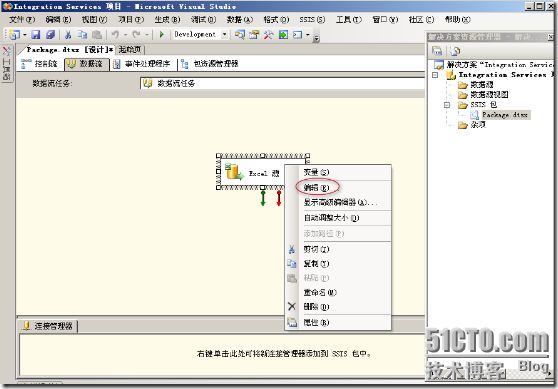Image resolution: width=558 pixels, height=389 pixels.
Task: Click the Undo arrow toolbar icon
Action: 115,35
